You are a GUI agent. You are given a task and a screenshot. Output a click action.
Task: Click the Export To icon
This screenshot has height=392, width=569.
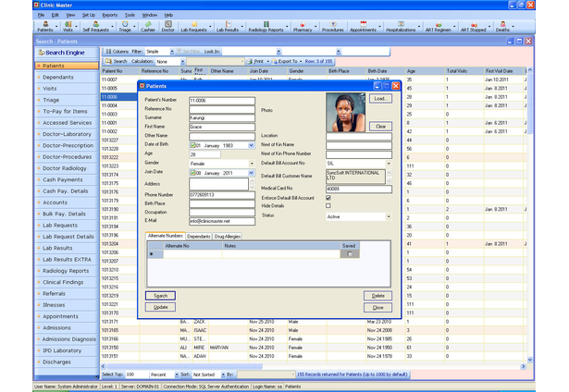tap(275, 61)
